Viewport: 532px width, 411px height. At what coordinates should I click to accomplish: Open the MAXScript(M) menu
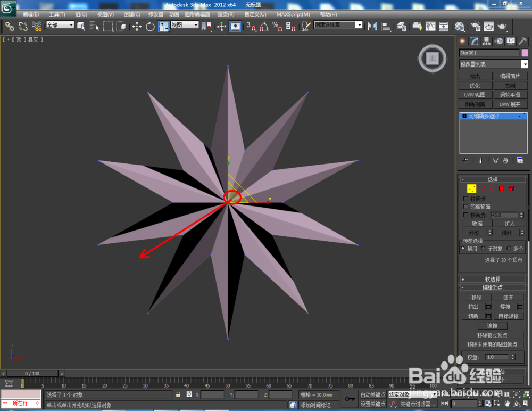293,14
